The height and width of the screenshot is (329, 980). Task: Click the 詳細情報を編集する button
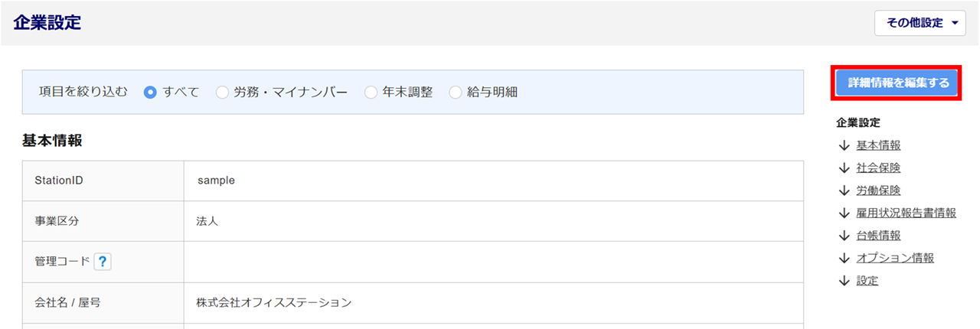click(898, 83)
